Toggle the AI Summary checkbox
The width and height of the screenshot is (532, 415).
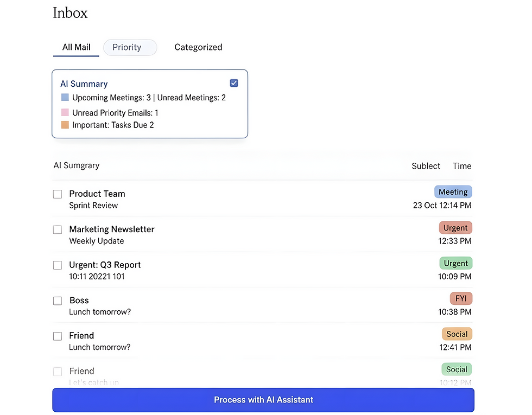tap(234, 83)
